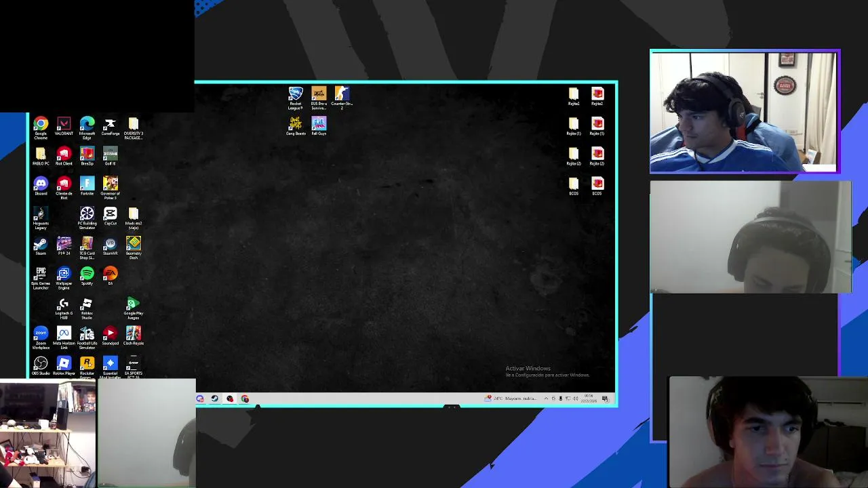
Task: Open the Discord desktop shortcut
Action: click(x=41, y=186)
